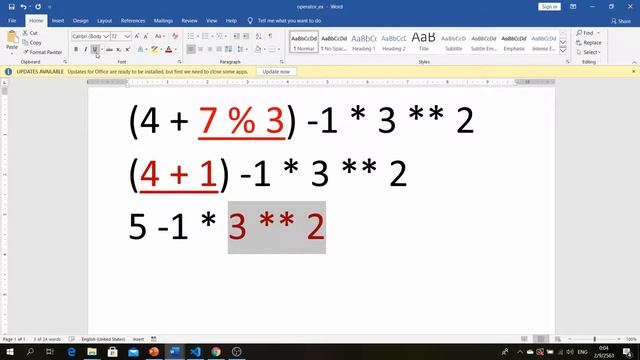Decrease font size with Shrink Font button

[x=146, y=36]
